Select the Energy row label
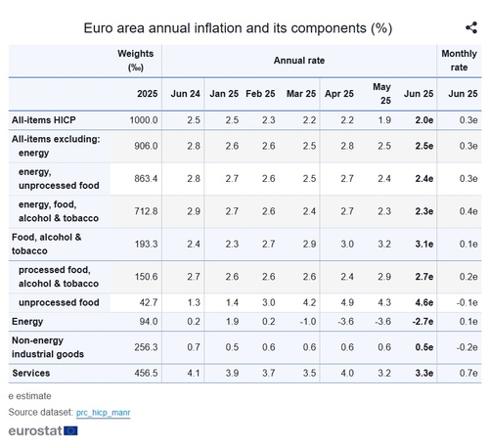This screenshot has height=448, width=489. [x=27, y=322]
